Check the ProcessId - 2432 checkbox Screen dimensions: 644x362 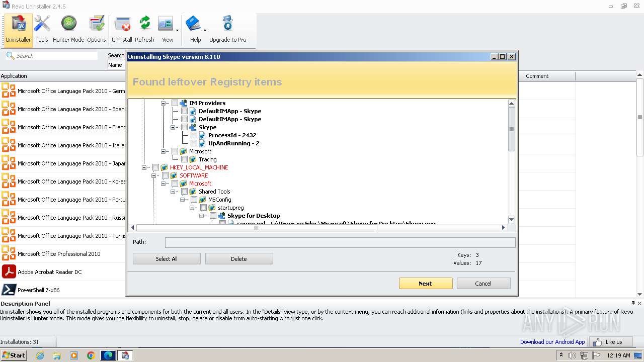tap(194, 135)
